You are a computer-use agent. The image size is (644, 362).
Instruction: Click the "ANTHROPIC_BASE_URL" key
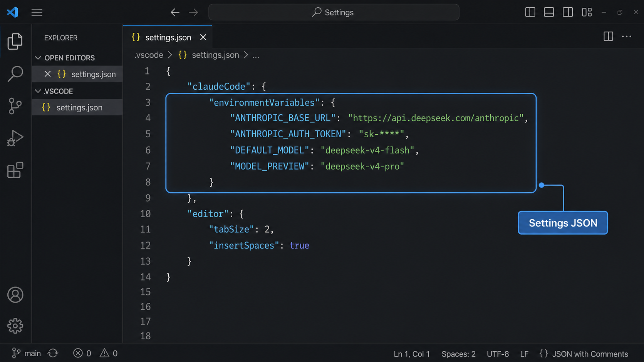click(283, 118)
